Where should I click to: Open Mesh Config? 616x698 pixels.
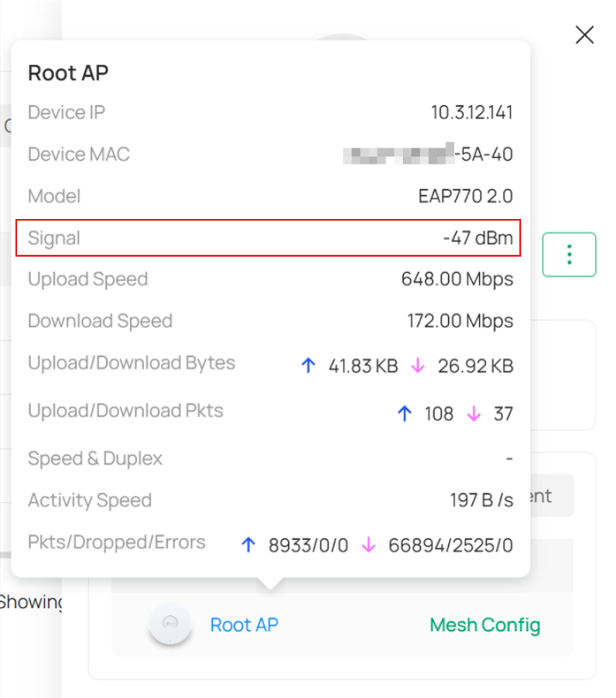[x=485, y=625]
